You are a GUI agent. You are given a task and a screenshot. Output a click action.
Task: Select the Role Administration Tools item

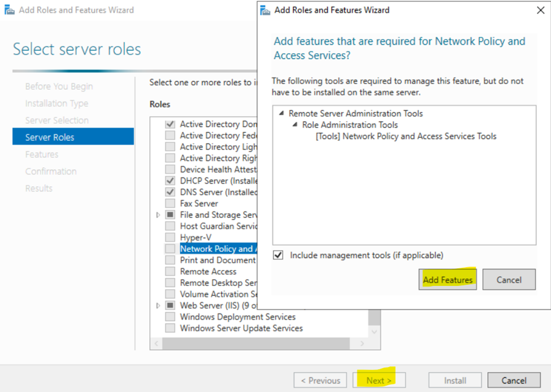click(x=350, y=124)
